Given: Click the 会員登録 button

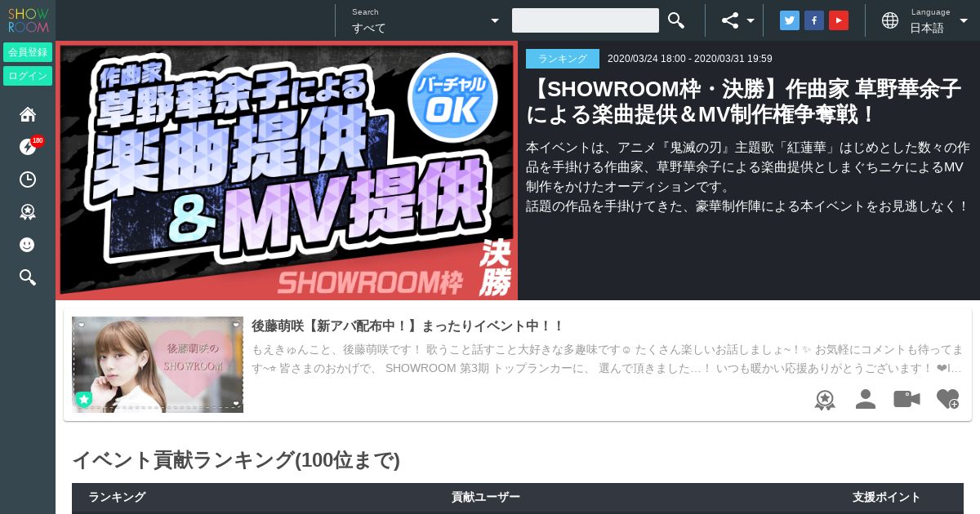Looking at the screenshot, I should point(28,52).
